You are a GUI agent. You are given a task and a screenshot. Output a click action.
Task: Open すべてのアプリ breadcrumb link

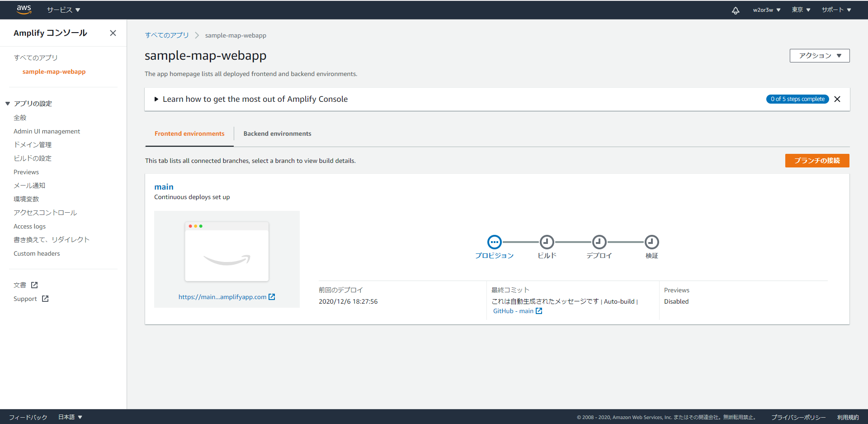(x=167, y=35)
